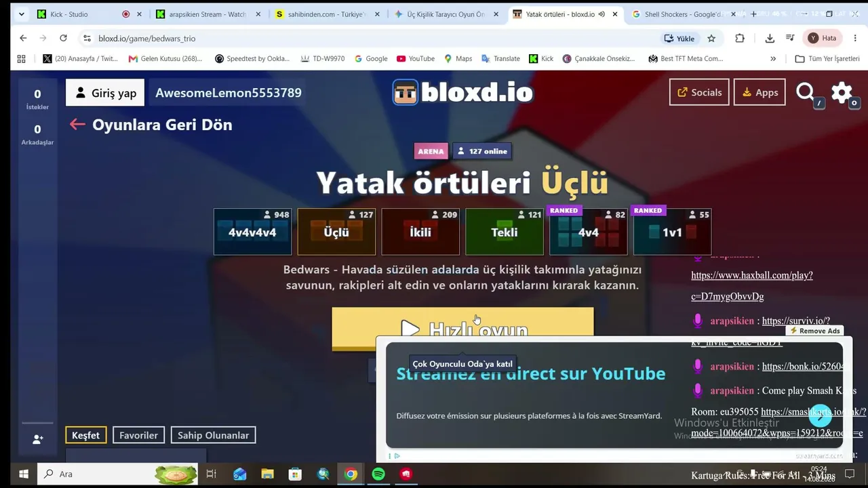Open the tab search dropdown arrow

(x=22, y=14)
